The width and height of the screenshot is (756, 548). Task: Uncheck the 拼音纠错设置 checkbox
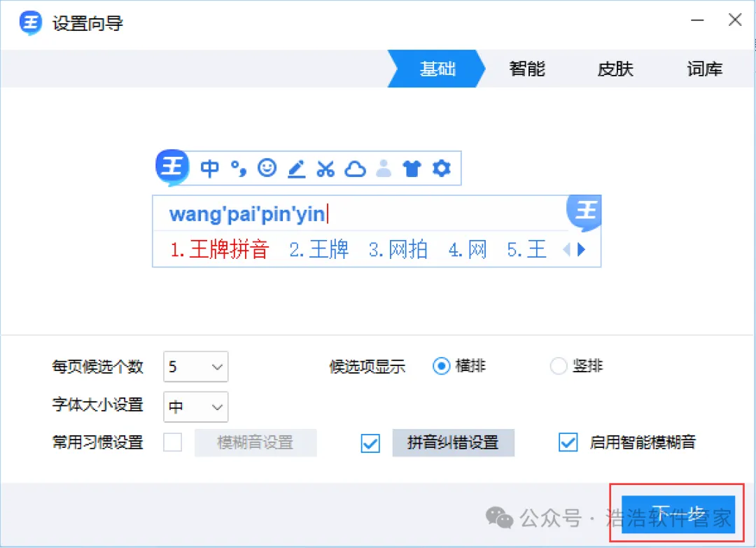pyautogui.click(x=370, y=443)
